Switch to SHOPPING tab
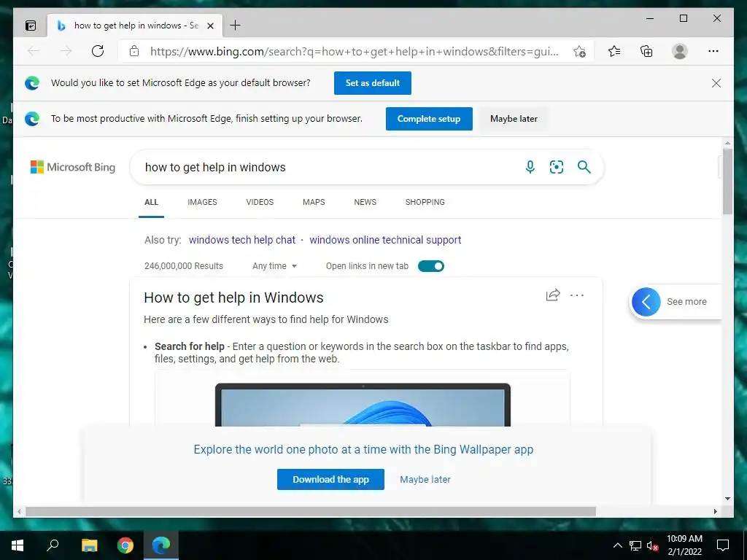 425,203
